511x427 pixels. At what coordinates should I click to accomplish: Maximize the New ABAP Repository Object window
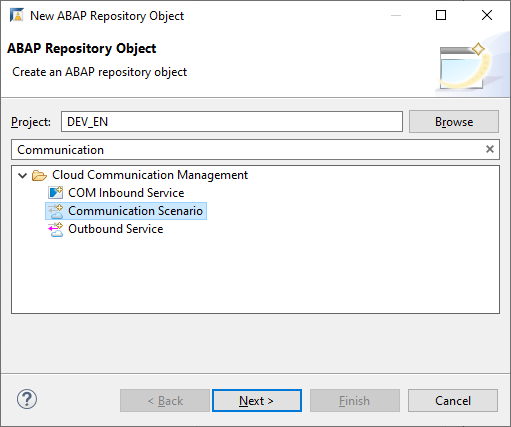coord(441,15)
